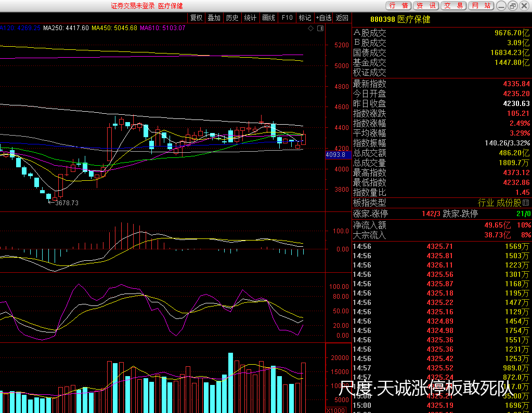
Task: Open F10 company information
Action: click(x=287, y=18)
